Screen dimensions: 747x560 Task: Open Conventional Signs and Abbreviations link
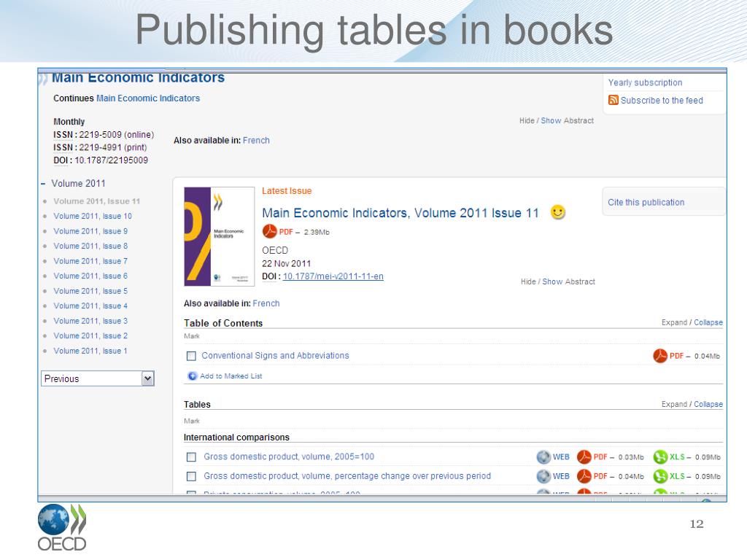275,356
